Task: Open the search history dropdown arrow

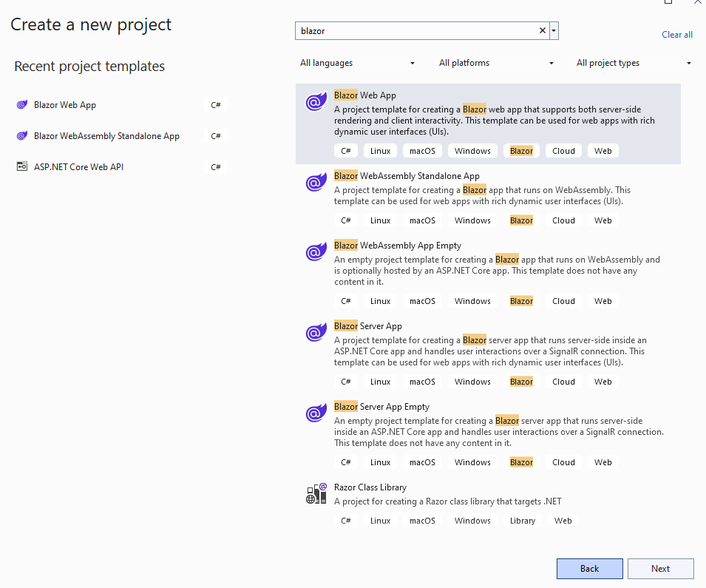Action: 554,30
